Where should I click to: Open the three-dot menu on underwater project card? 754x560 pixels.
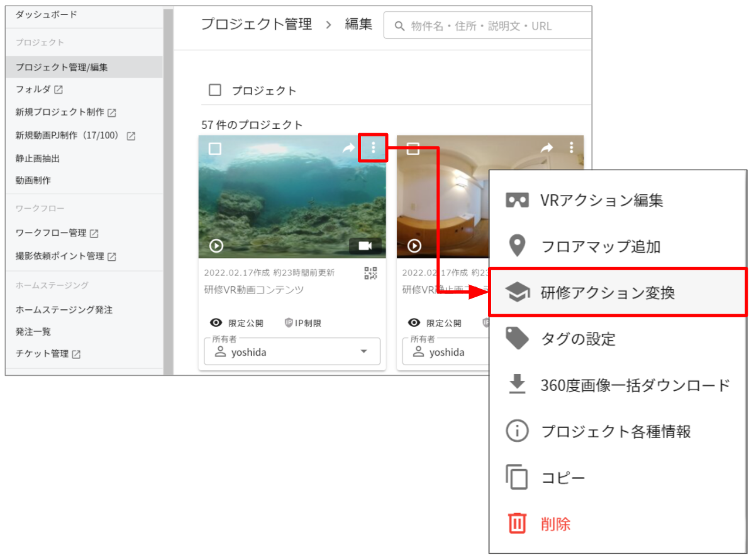373,148
